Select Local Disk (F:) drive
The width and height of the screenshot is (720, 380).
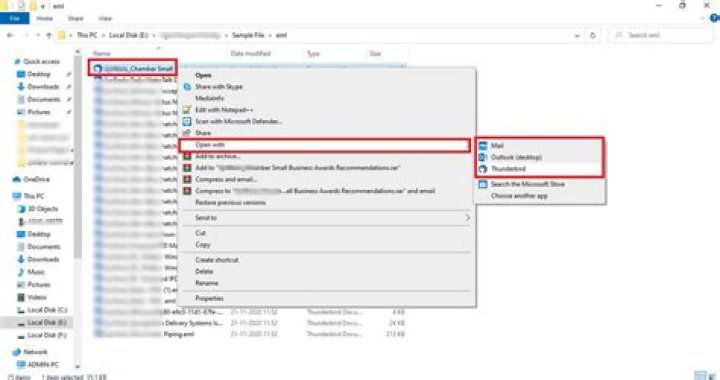(47, 335)
